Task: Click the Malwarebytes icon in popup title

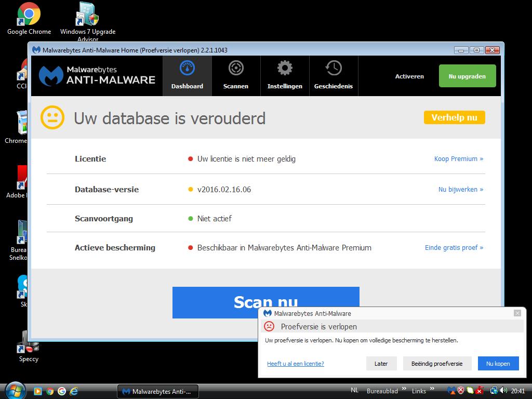Action: click(x=268, y=313)
